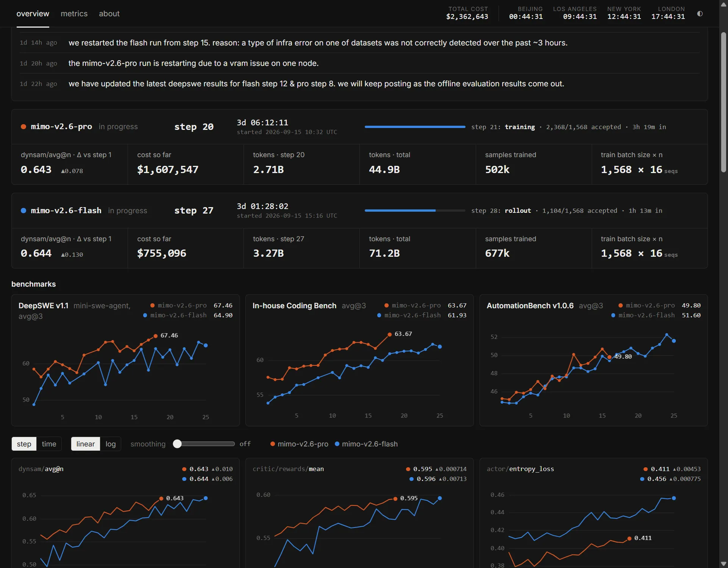Click the step 21 training status text
The image size is (728, 568).
coord(569,127)
